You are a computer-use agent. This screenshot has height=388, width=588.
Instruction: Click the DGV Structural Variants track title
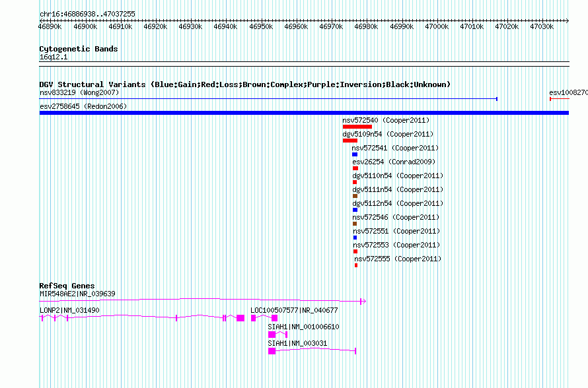[245, 84]
